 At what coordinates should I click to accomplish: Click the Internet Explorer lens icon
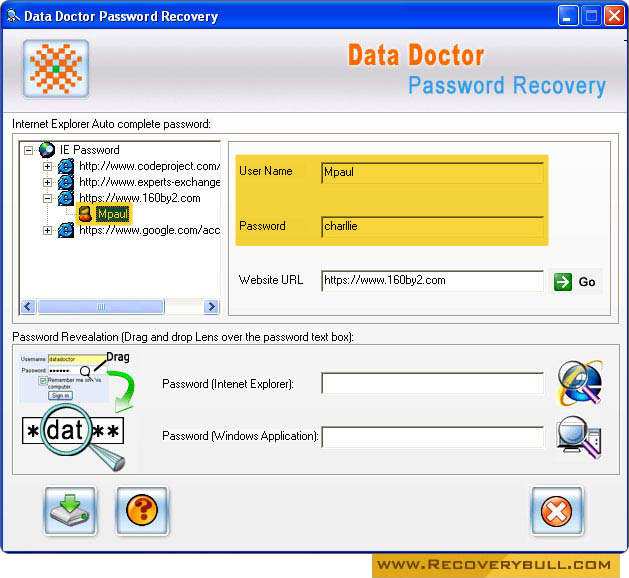580,383
